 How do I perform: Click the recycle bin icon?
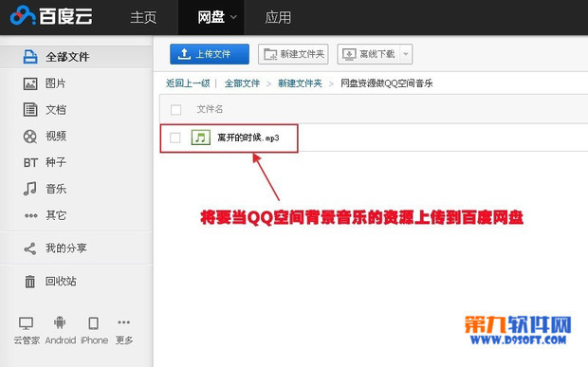coord(30,282)
